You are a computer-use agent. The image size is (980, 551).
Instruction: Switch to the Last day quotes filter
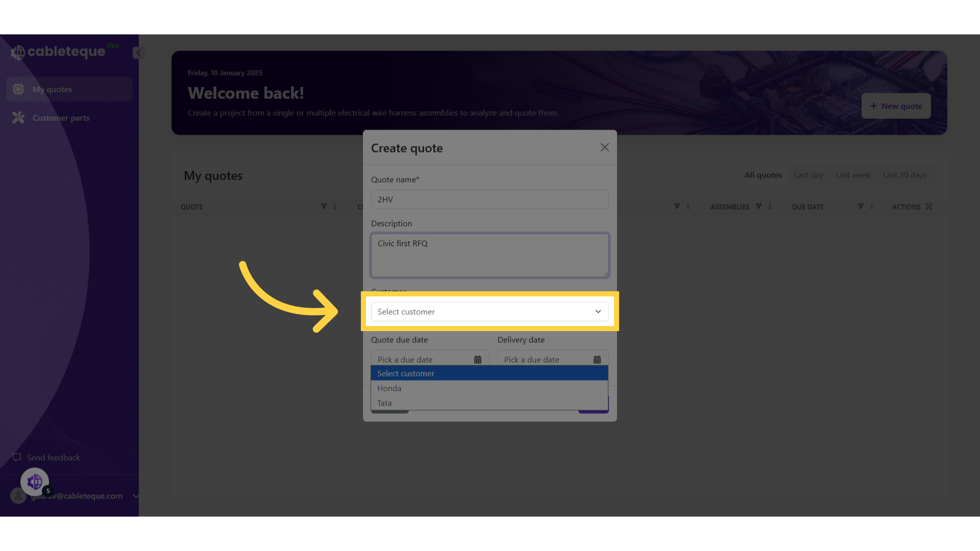coord(808,175)
